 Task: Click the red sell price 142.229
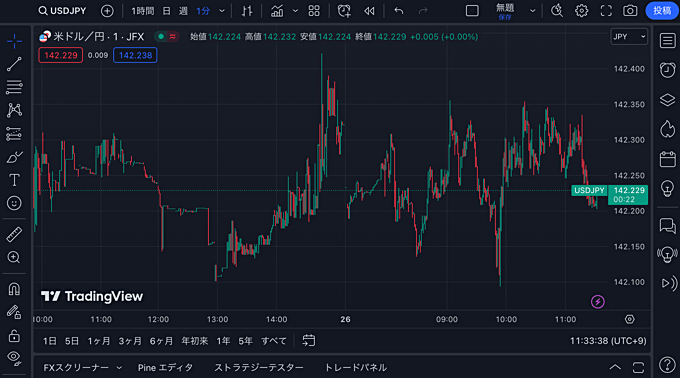61,55
